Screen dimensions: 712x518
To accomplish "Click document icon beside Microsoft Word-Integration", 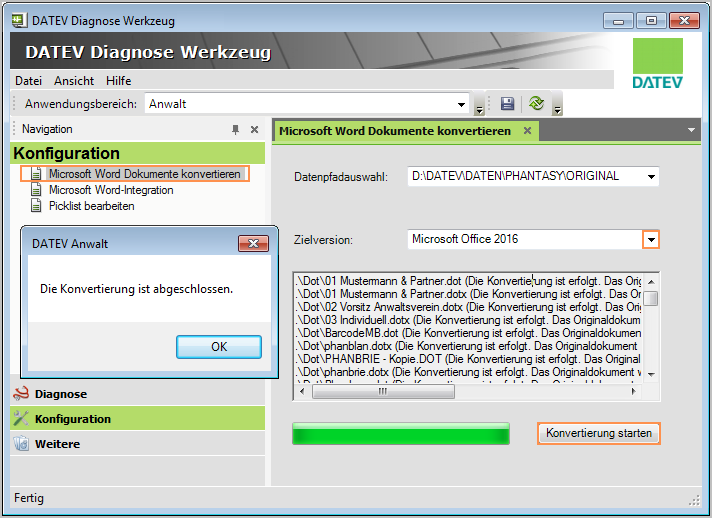I will 36,190.
